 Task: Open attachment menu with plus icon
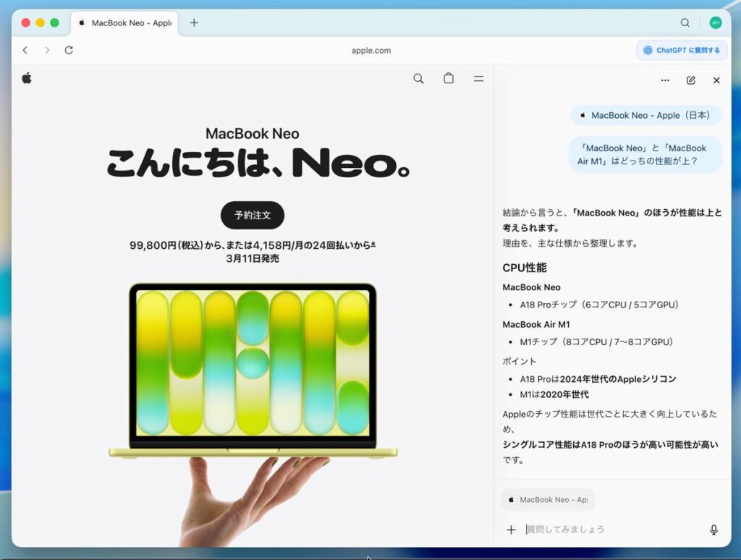click(x=511, y=530)
